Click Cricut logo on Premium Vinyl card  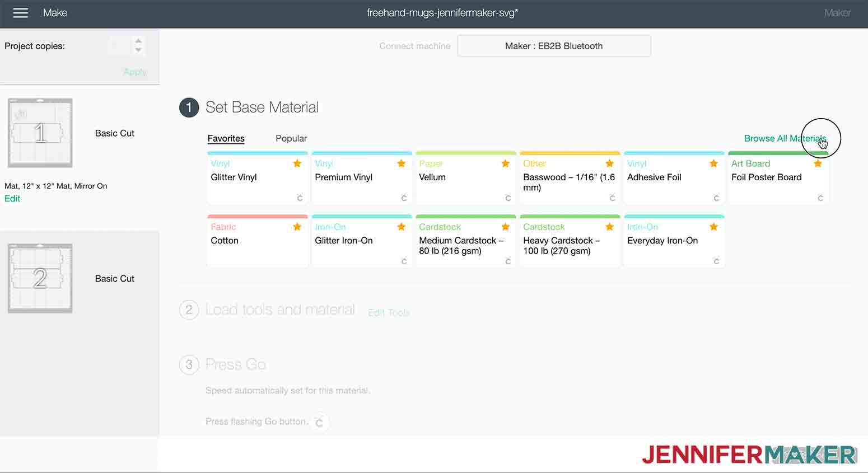[x=404, y=198]
